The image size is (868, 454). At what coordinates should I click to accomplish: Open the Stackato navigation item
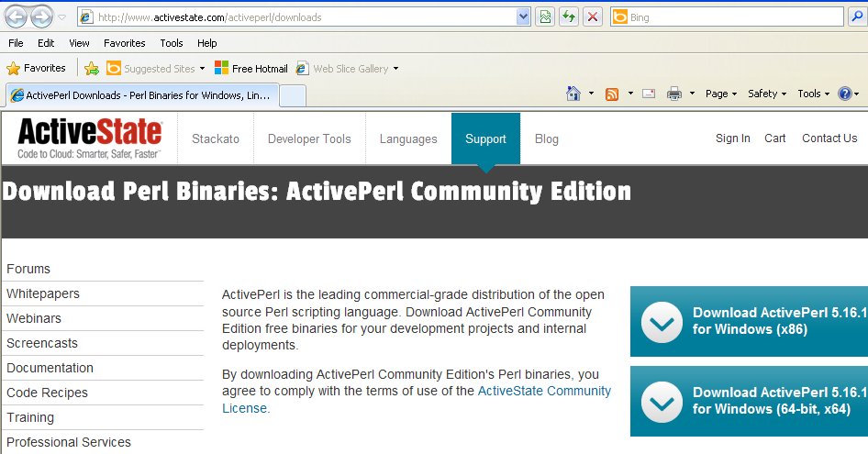coord(216,139)
